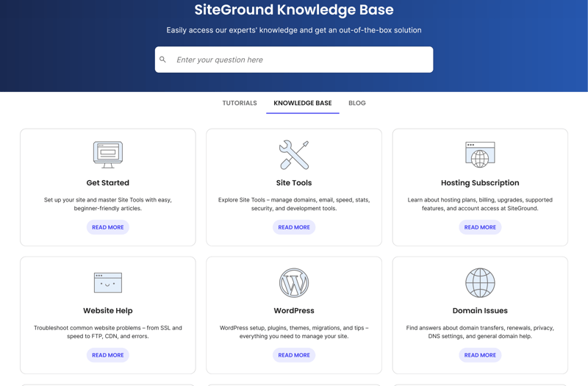Click Read More under Website Help

[x=108, y=355]
